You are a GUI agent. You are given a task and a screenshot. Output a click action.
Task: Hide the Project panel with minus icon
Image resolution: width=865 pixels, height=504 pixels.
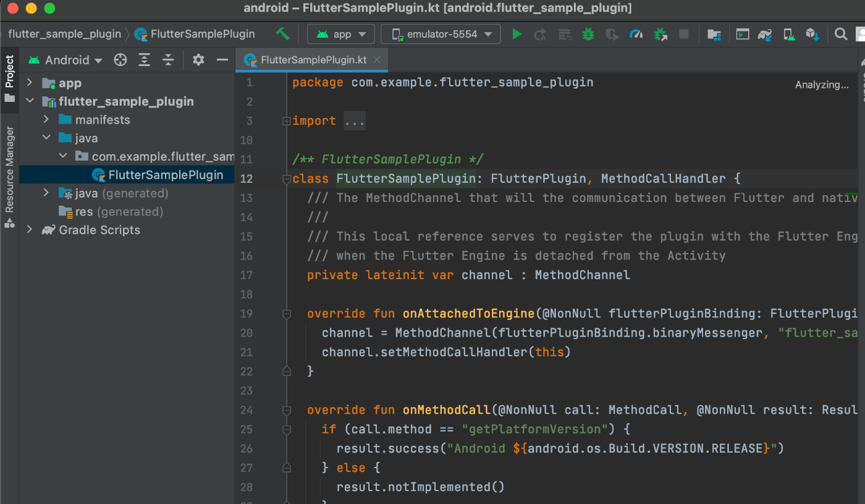[222, 60]
